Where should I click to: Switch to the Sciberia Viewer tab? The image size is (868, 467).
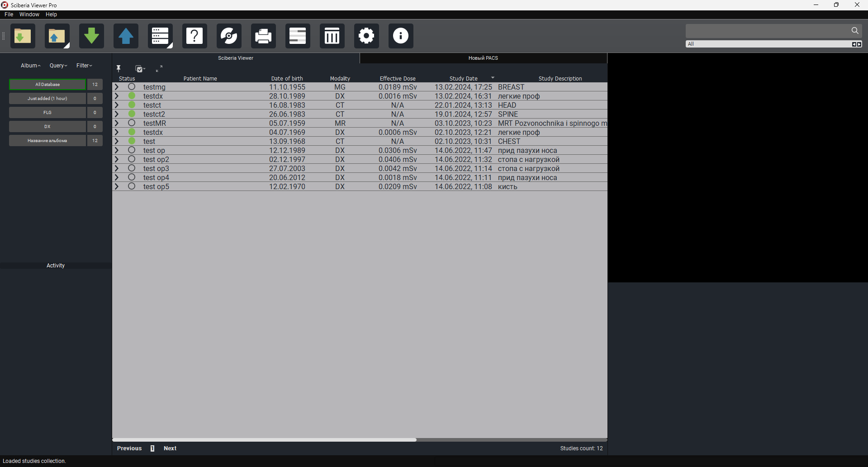236,58
